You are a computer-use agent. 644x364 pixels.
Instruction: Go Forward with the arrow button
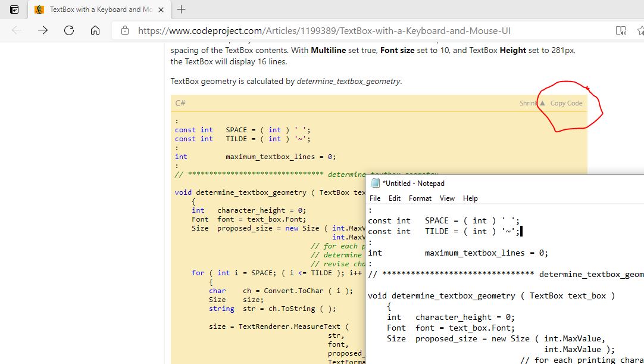point(43,30)
